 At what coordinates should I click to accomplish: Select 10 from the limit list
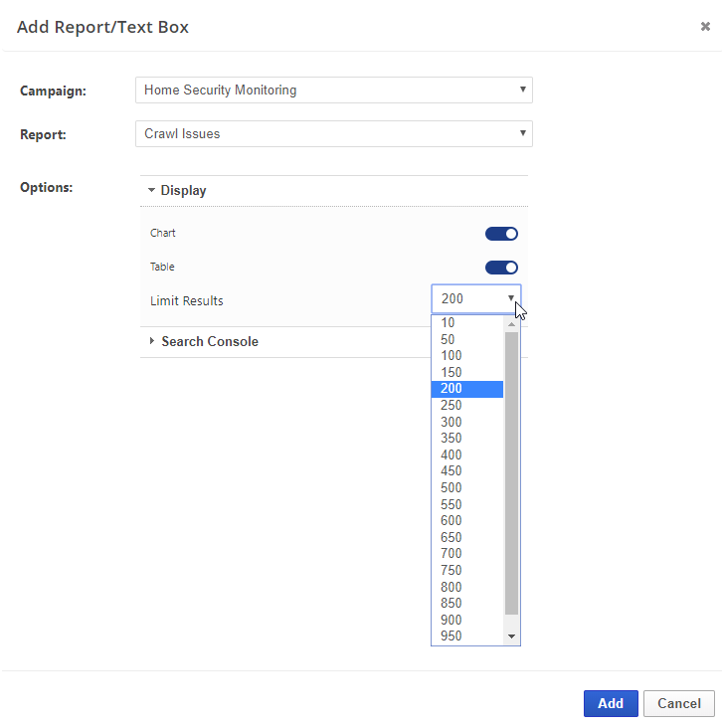[449, 323]
